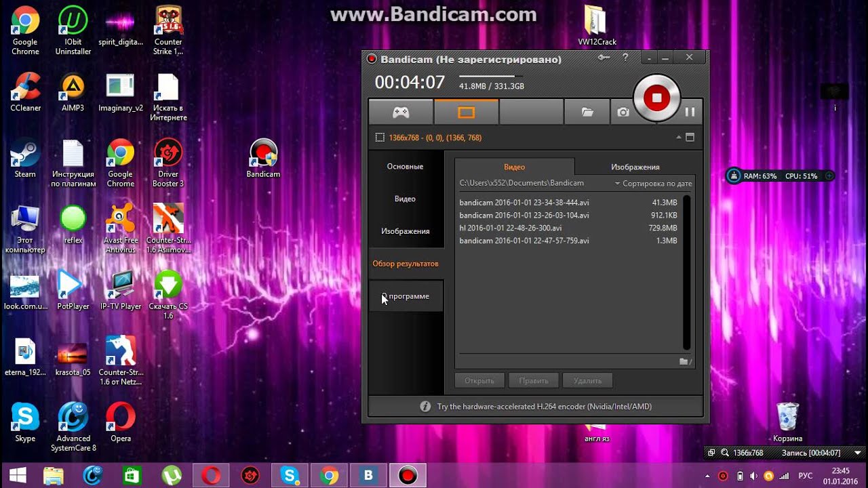Viewport: 868px width, 488px height.
Task: Open the РУС language selector in tray
Action: tap(806, 476)
